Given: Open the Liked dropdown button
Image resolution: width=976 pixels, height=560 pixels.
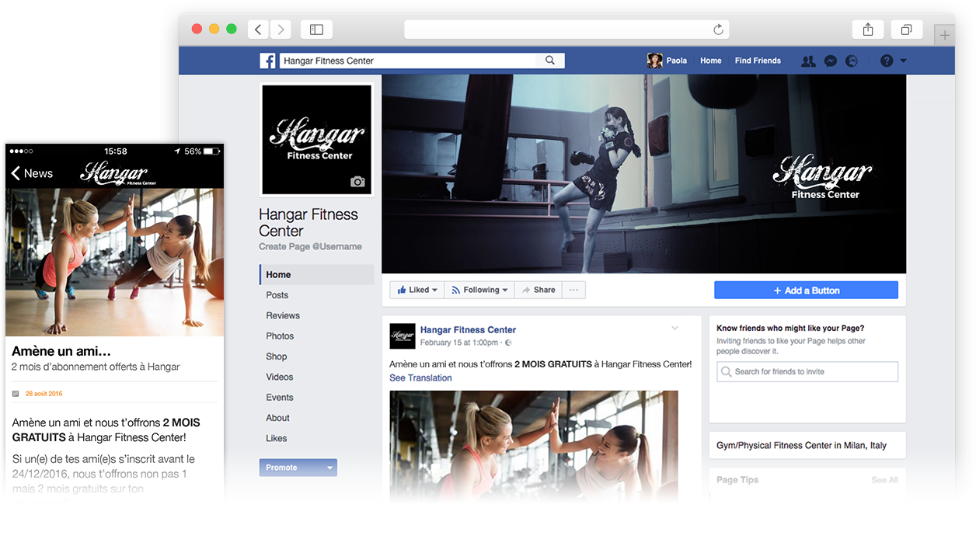Looking at the screenshot, I should click(x=417, y=290).
